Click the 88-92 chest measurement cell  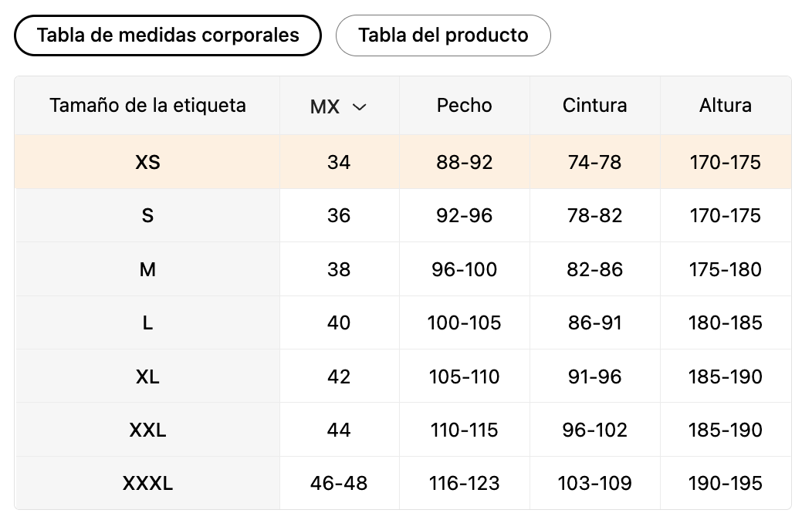coord(465,163)
